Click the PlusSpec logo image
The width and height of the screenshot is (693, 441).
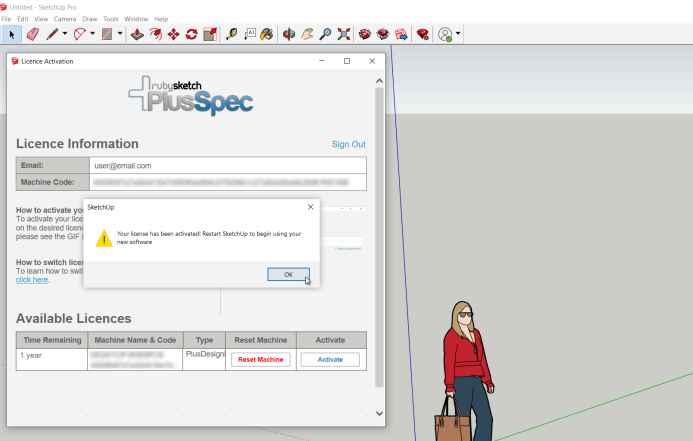tap(191, 96)
